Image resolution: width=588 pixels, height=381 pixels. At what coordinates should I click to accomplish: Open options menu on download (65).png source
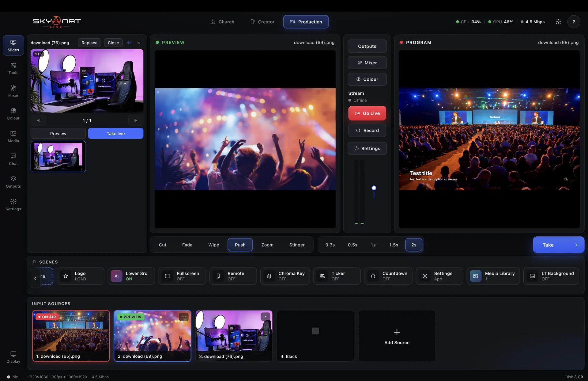click(102, 317)
